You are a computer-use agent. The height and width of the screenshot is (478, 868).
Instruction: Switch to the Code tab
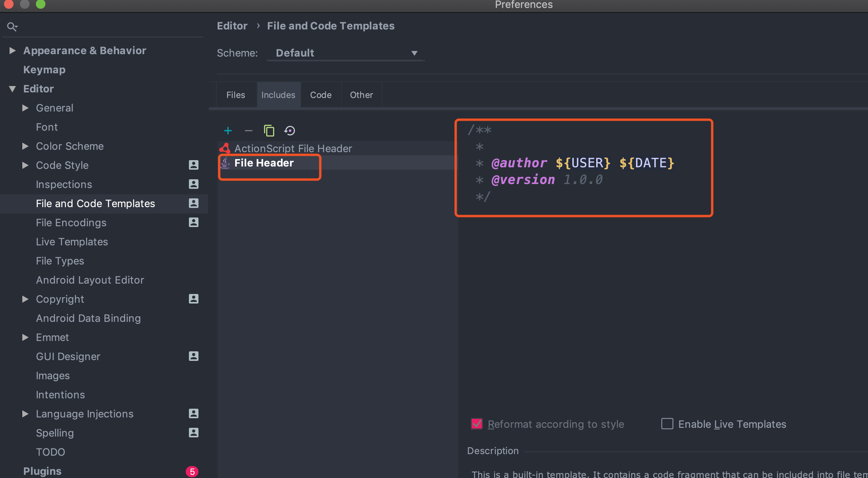pyautogui.click(x=321, y=95)
